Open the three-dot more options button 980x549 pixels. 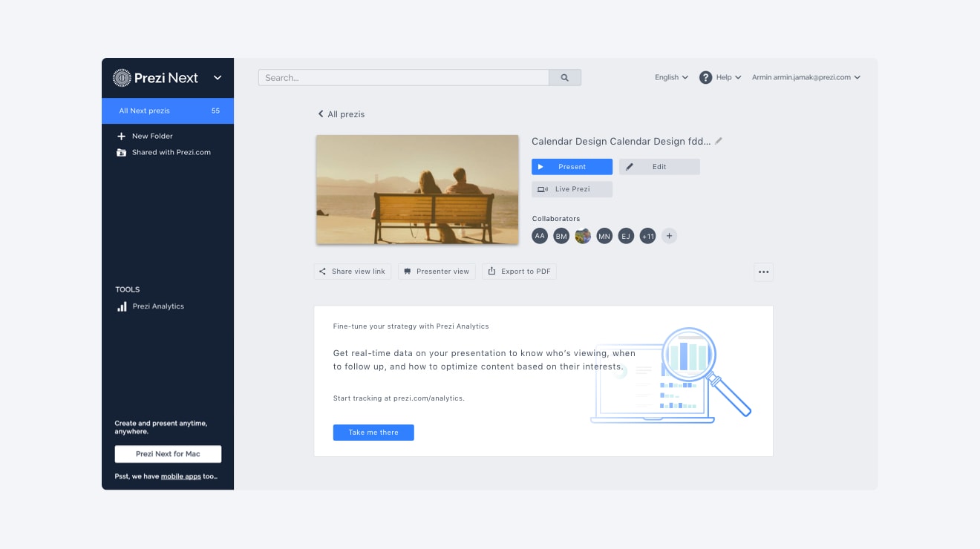click(x=764, y=272)
